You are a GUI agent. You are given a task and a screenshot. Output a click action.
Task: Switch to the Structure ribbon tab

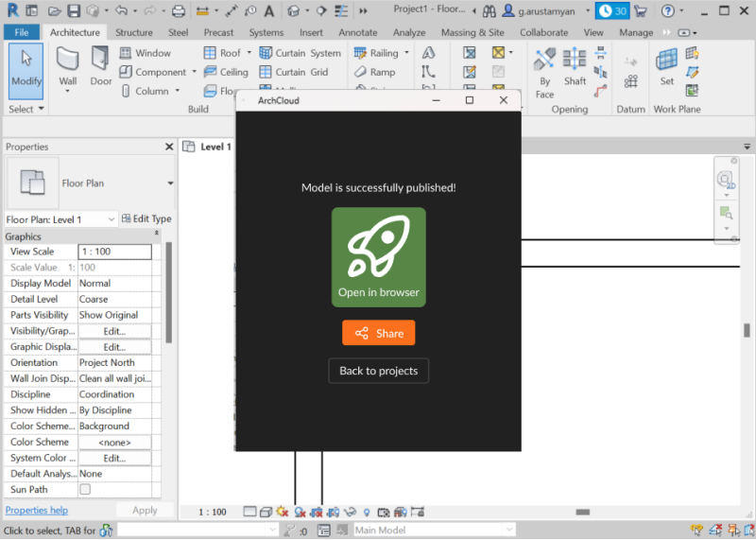pos(133,32)
